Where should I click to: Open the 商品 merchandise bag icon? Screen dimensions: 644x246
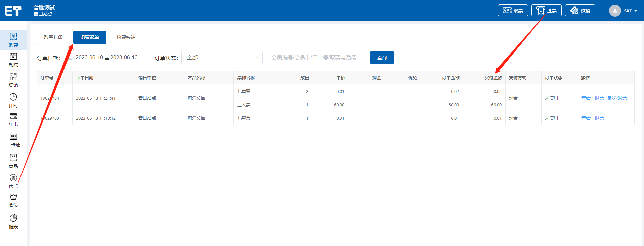13,161
